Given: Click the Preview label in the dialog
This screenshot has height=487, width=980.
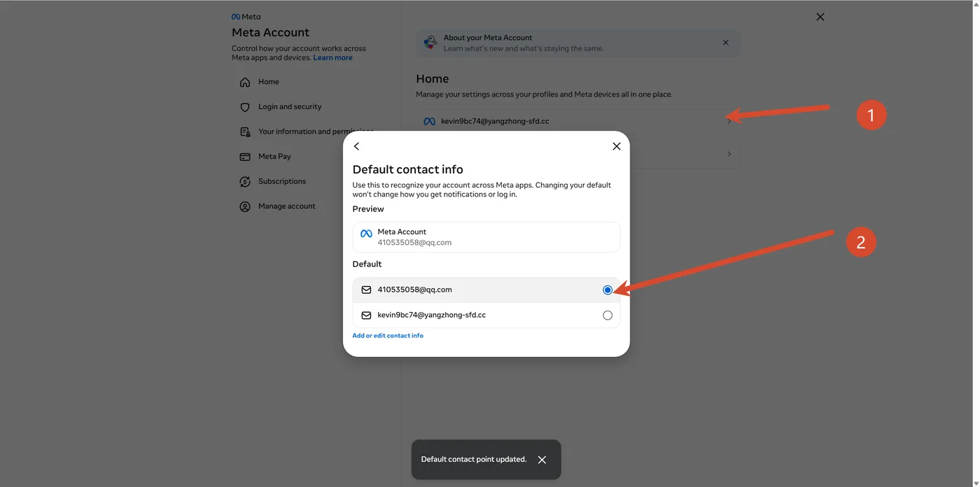Looking at the screenshot, I should pyautogui.click(x=368, y=209).
